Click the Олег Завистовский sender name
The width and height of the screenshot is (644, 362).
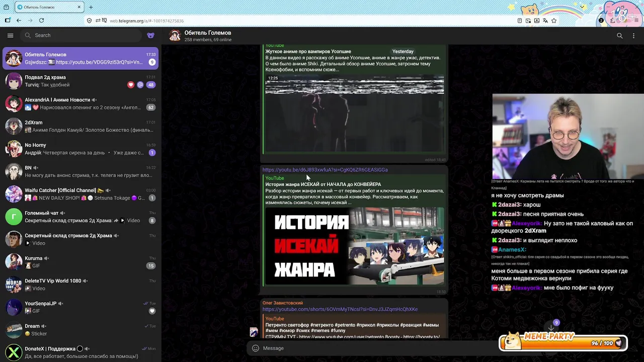pyautogui.click(x=283, y=303)
